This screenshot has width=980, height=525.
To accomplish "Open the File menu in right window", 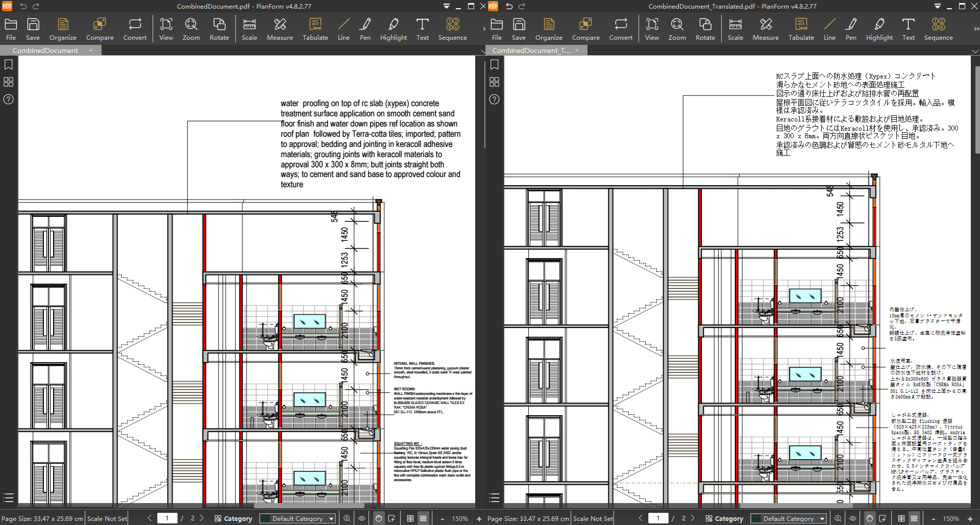I will click(496, 29).
